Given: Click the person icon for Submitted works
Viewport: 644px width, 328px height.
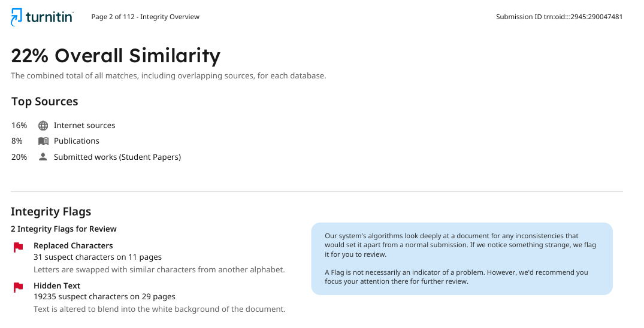Looking at the screenshot, I should click(43, 156).
